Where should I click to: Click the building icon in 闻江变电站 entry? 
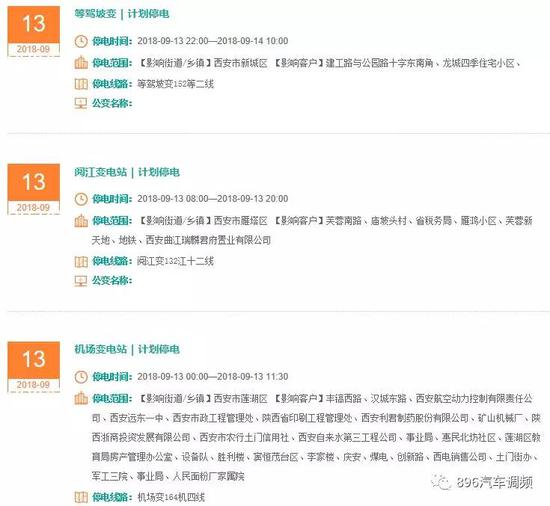tap(81, 221)
